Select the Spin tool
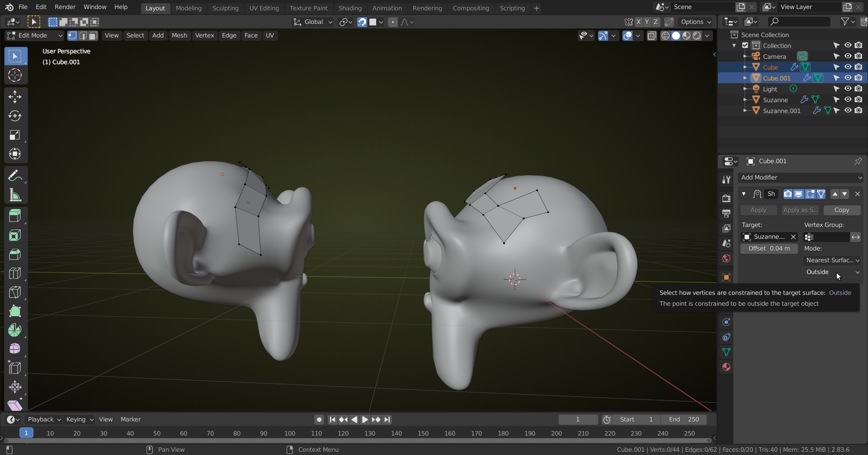This screenshot has height=455, width=868. tap(15, 330)
